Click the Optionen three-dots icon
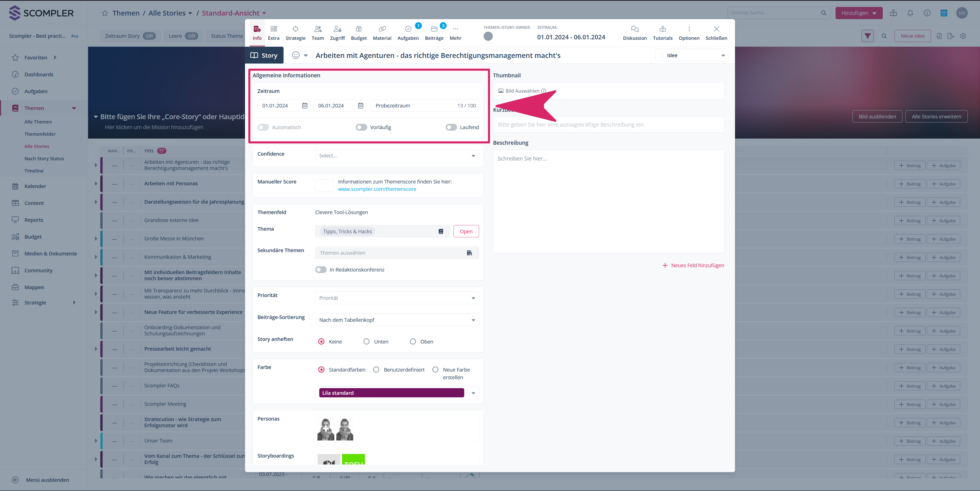The image size is (980, 491). point(689,29)
